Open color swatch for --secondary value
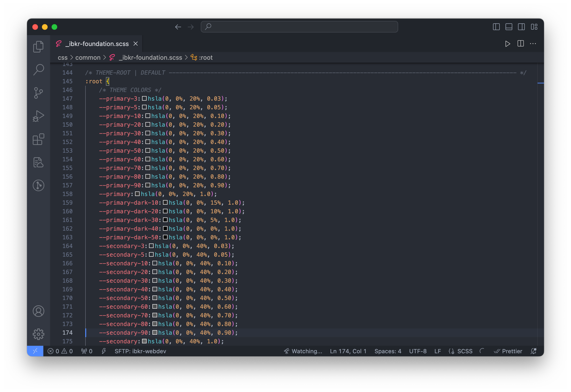Screen dimensions: 571x392 (144, 341)
